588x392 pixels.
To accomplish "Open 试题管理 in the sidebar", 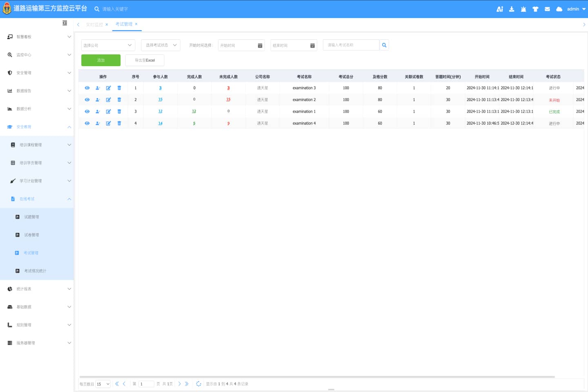I will coord(37,217).
